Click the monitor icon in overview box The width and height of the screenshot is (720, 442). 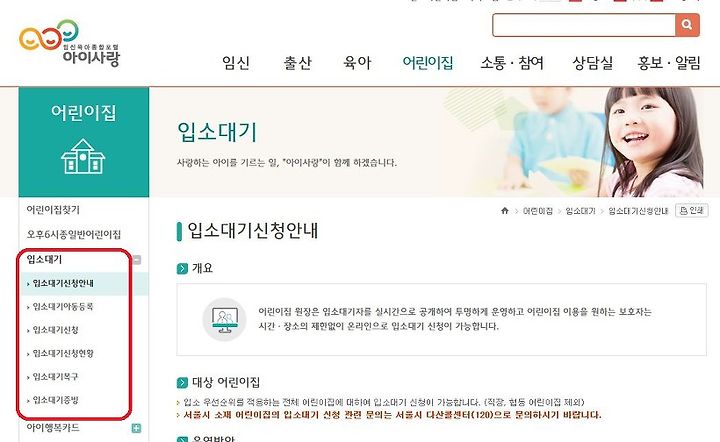tap(225, 319)
